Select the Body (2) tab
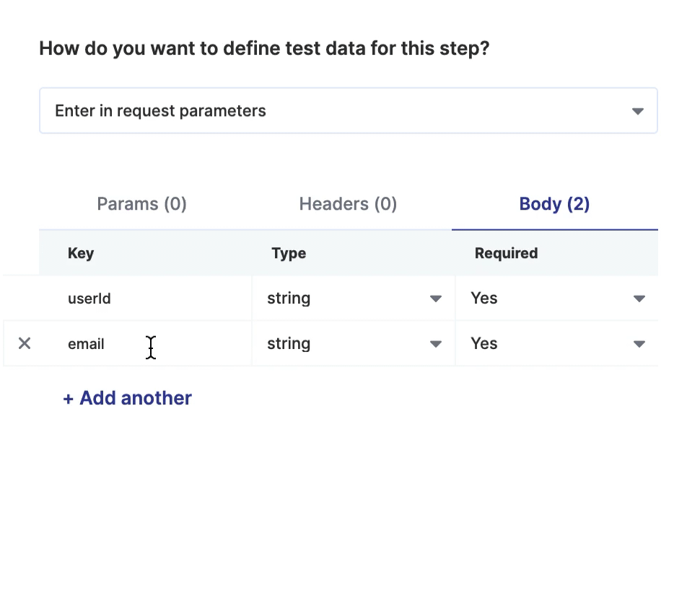The width and height of the screenshot is (700, 600). 554,204
